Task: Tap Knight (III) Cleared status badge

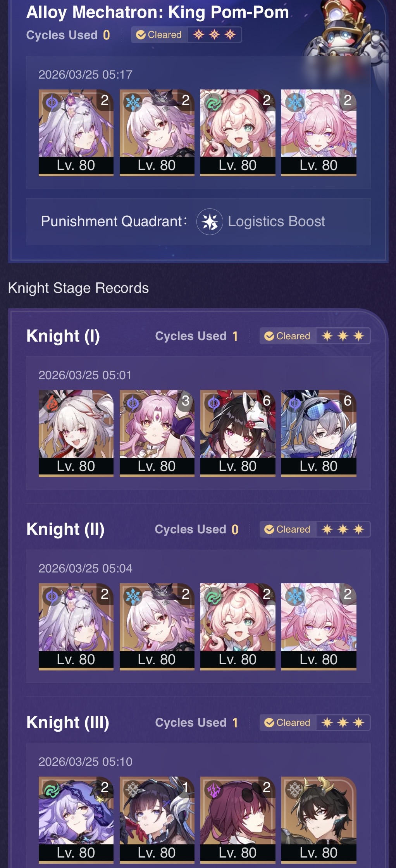Action: [288, 722]
